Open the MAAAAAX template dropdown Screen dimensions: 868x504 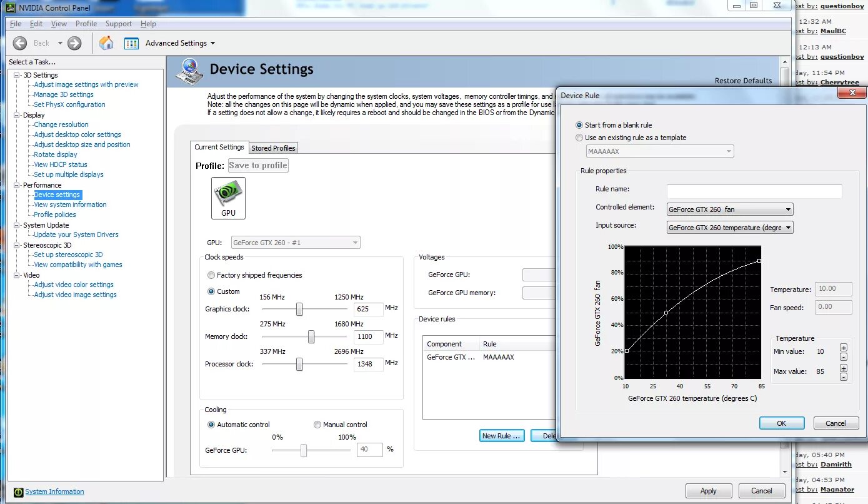pos(660,151)
